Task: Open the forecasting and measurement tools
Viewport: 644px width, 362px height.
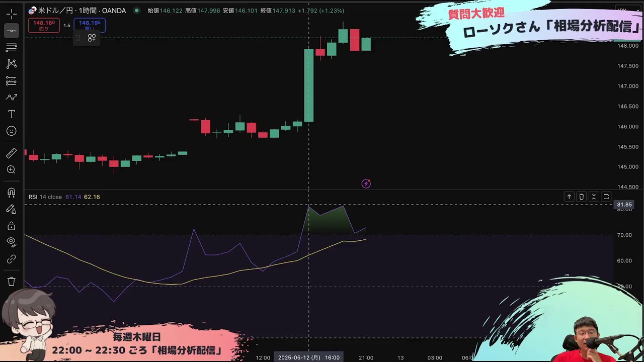Action: 11,80
